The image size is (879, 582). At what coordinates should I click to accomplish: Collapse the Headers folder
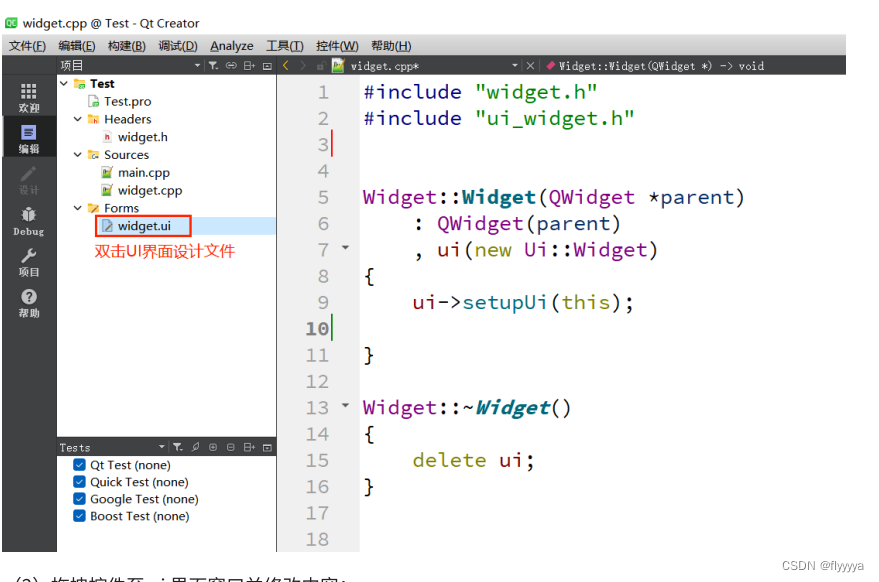[x=78, y=119]
